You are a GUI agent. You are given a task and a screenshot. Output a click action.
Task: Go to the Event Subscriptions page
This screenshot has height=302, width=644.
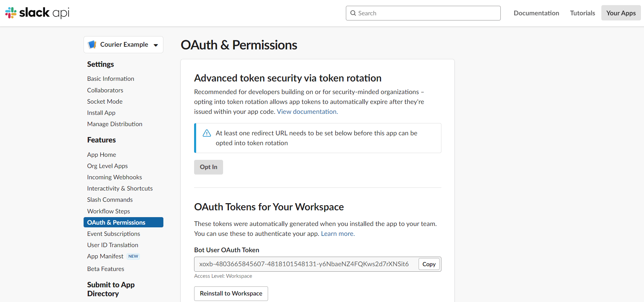[x=114, y=233]
